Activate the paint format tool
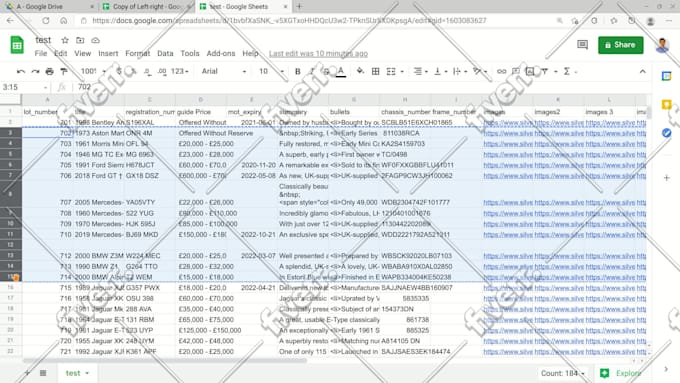 pyautogui.click(x=64, y=72)
